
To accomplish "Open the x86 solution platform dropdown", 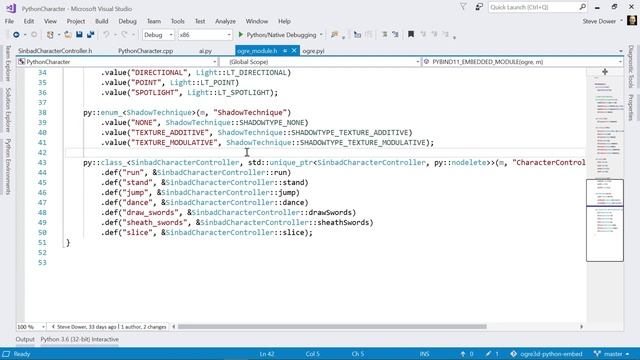I will [205, 35].
